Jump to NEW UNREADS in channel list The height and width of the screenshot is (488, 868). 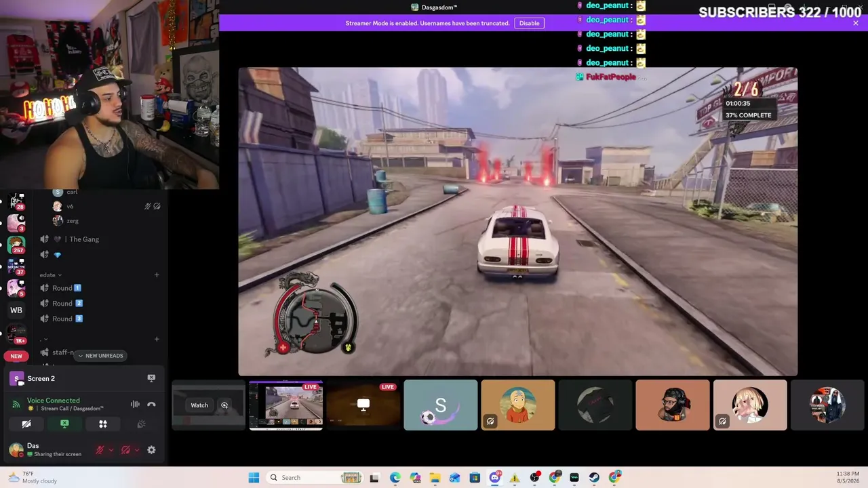tap(100, 356)
